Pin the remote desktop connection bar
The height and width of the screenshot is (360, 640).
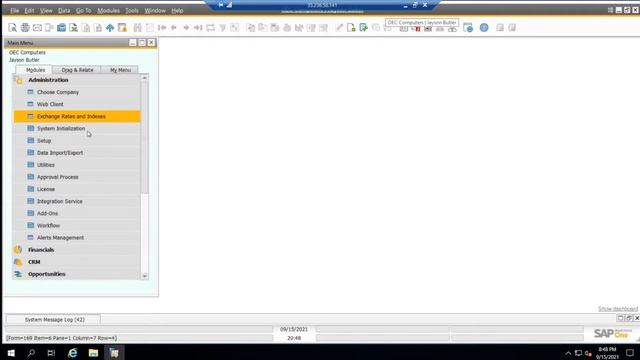[x=221, y=5]
